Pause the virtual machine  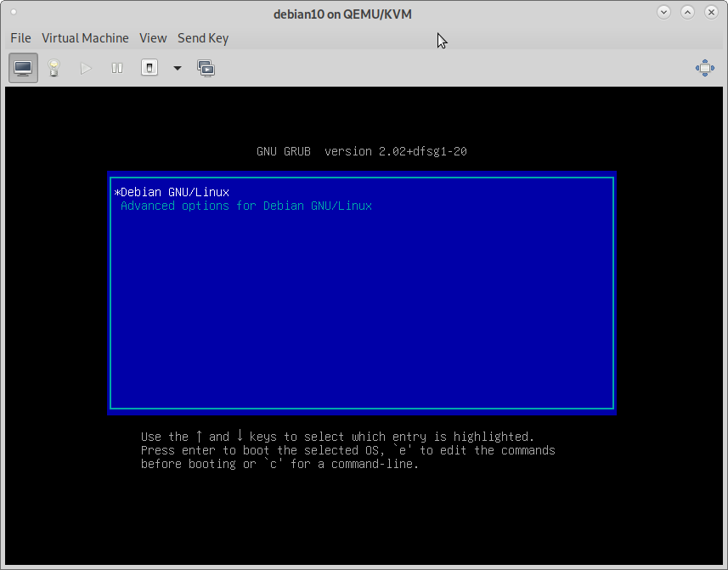[117, 68]
